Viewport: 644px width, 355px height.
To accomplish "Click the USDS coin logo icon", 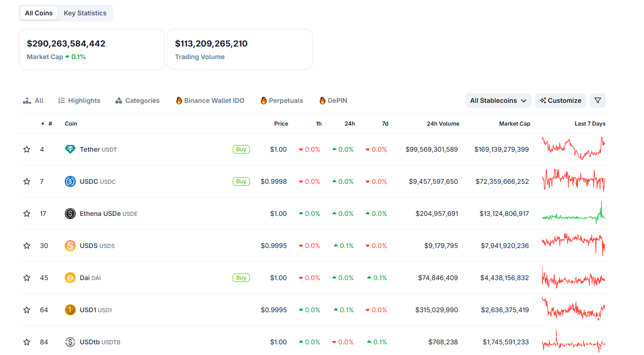I will (70, 246).
